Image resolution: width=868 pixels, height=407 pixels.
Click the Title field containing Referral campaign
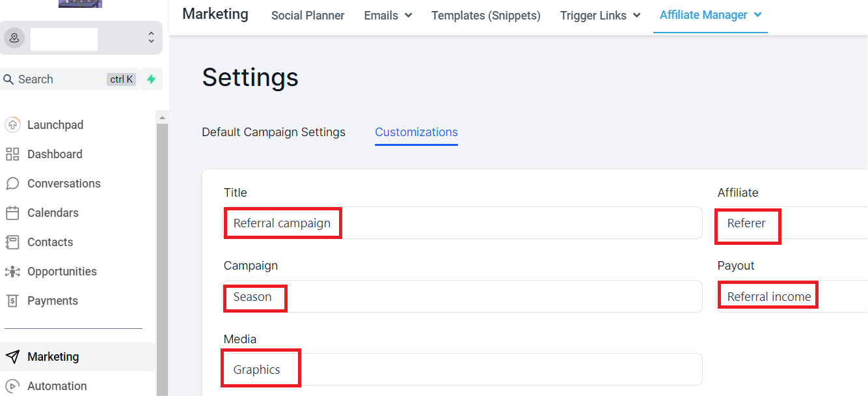pos(463,223)
